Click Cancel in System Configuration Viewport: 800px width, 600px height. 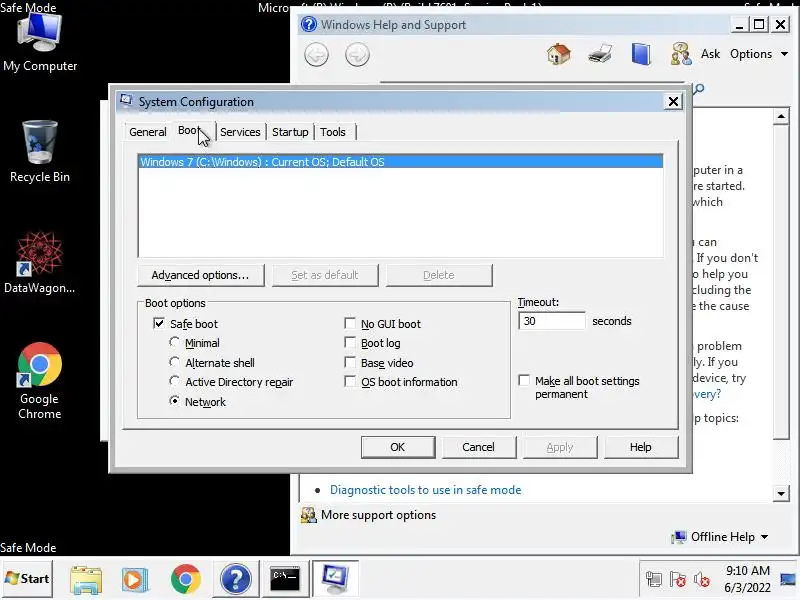478,447
